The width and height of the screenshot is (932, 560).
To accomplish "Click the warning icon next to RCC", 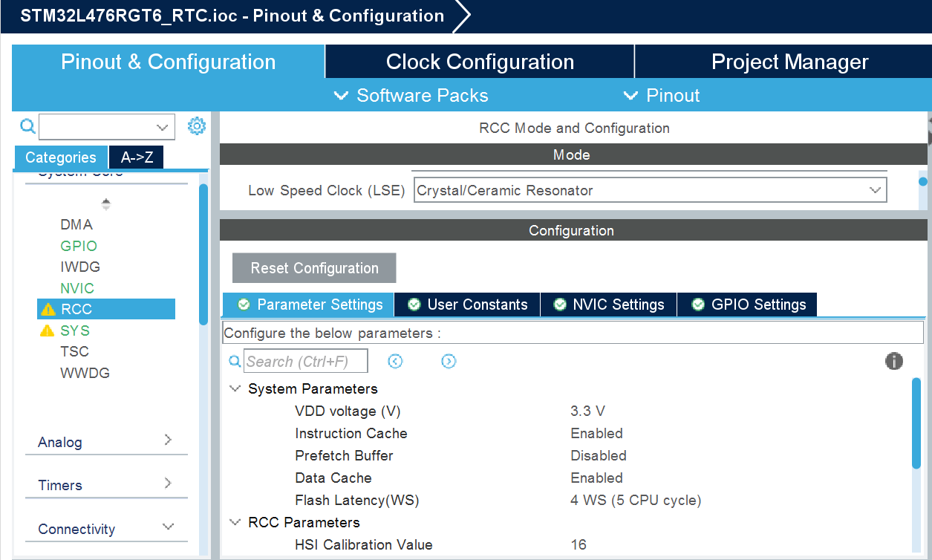I will (x=48, y=309).
